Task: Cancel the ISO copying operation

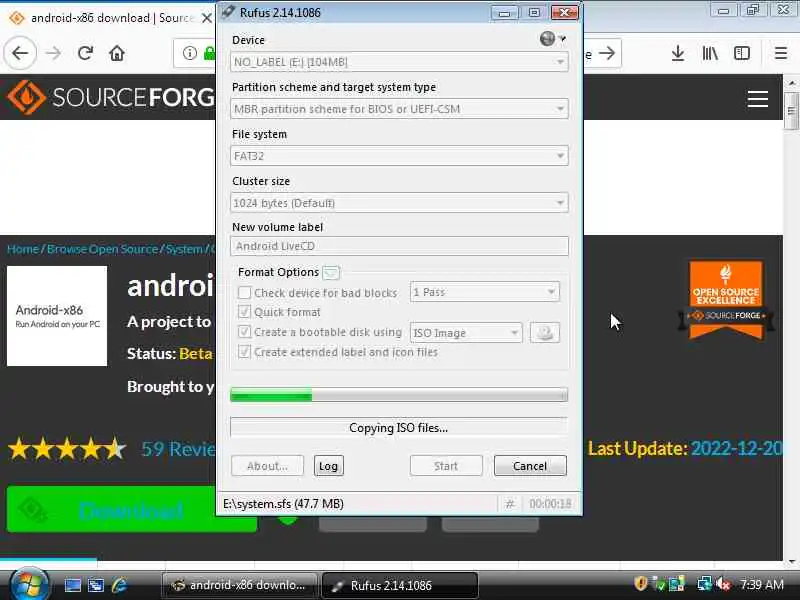Action: pos(530,466)
